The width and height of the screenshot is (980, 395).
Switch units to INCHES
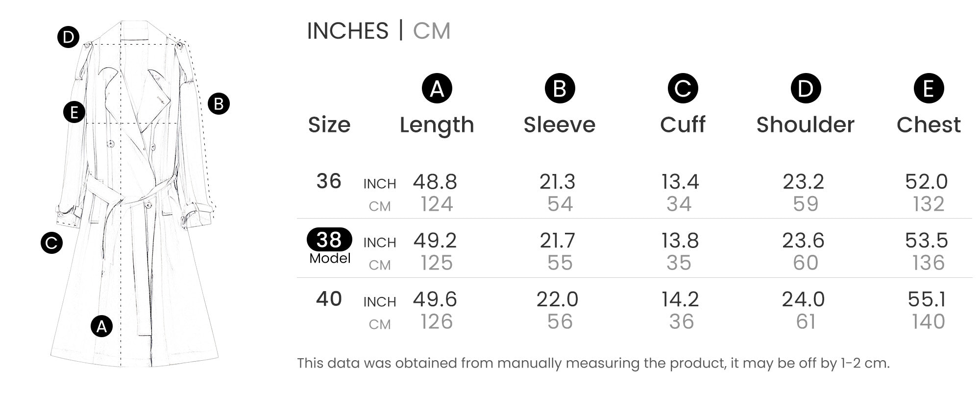coord(347,31)
